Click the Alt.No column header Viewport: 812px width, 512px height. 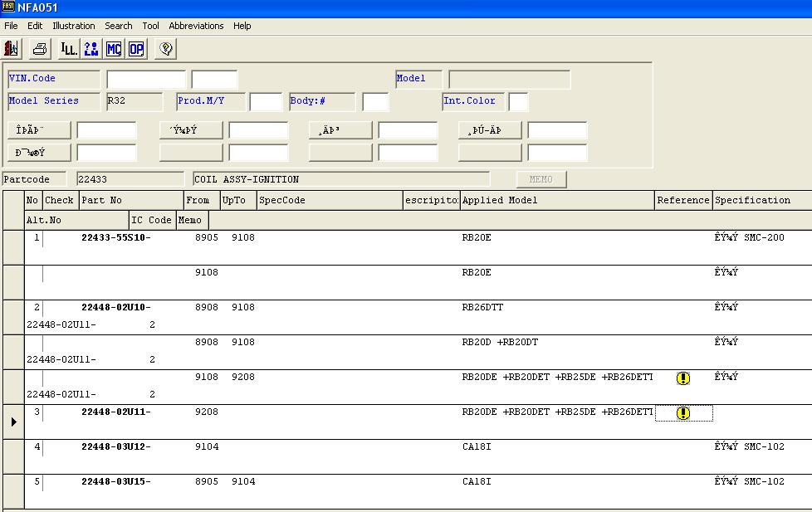tap(76, 220)
